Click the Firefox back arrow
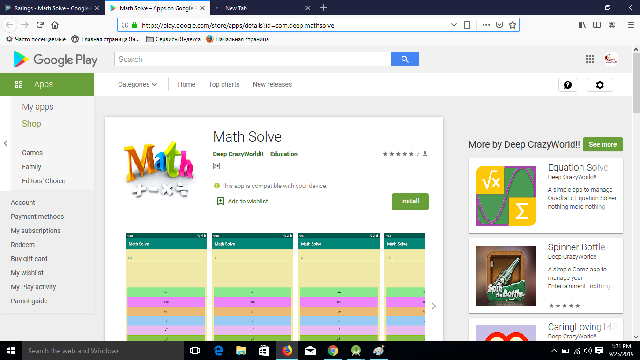This screenshot has width=640, height=360. tap(9, 25)
